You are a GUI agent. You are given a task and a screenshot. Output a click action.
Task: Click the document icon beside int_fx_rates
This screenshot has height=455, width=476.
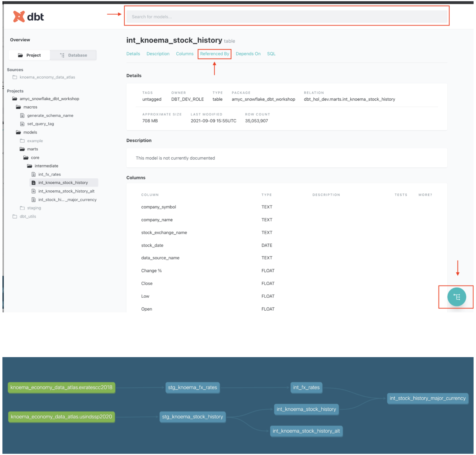pos(34,174)
